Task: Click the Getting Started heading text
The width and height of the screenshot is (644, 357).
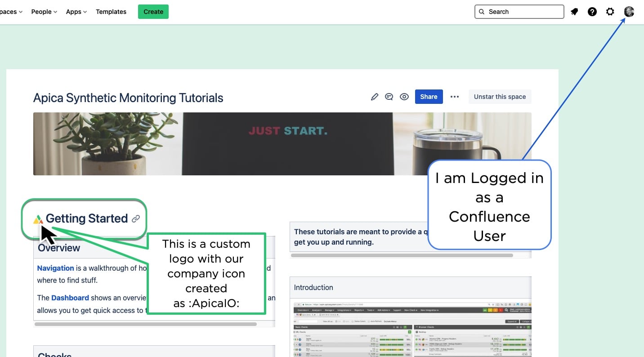Action: tap(87, 219)
